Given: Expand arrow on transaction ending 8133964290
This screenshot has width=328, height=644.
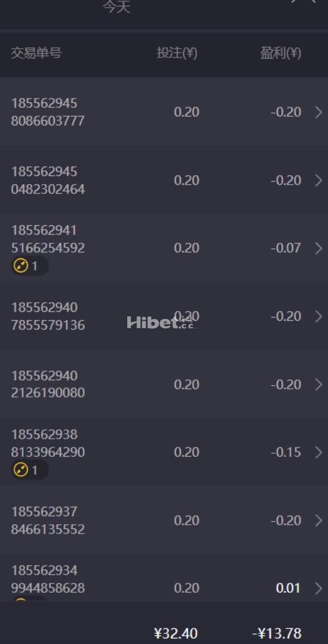Looking at the screenshot, I should (x=319, y=452).
